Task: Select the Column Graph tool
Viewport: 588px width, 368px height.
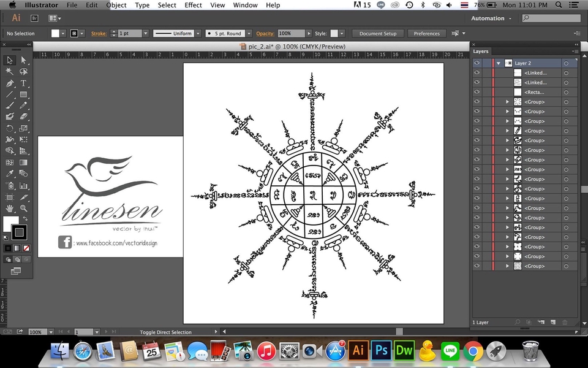Action: pyautogui.click(x=24, y=185)
